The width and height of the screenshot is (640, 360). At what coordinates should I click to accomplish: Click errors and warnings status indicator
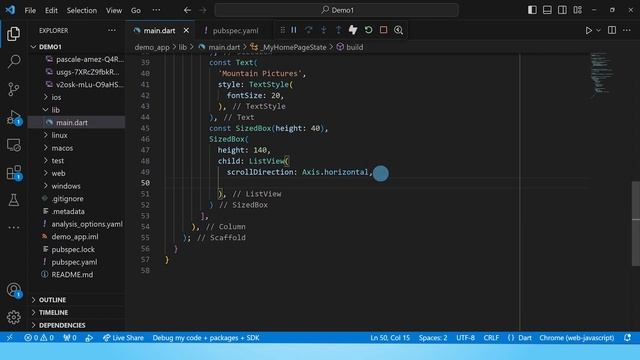39,338
